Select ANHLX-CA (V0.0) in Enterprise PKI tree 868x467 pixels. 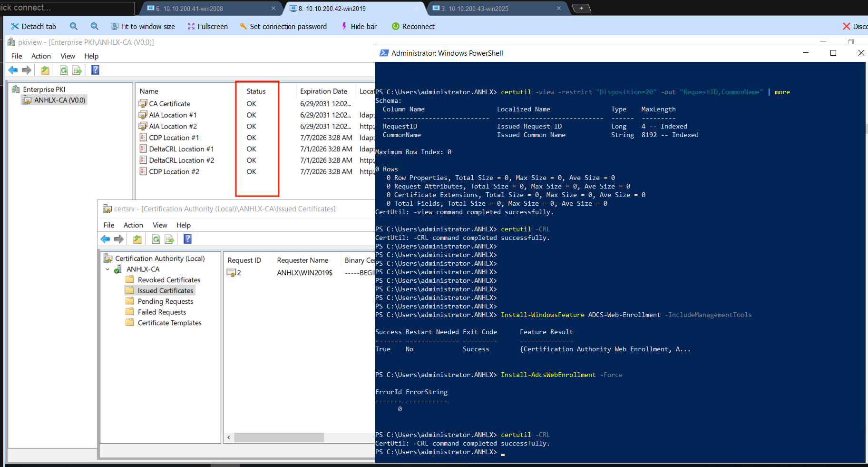(59, 100)
